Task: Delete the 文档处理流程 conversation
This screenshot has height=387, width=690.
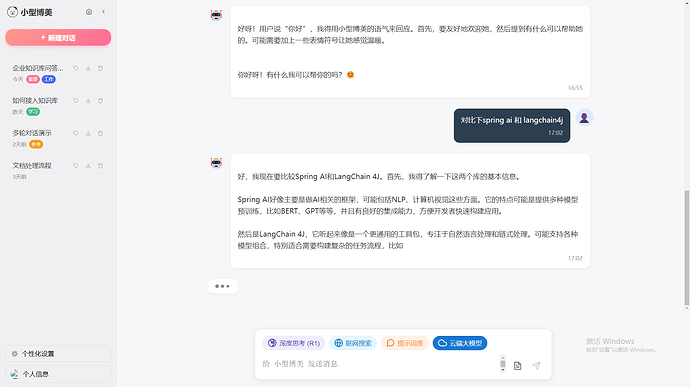Action: (x=100, y=166)
